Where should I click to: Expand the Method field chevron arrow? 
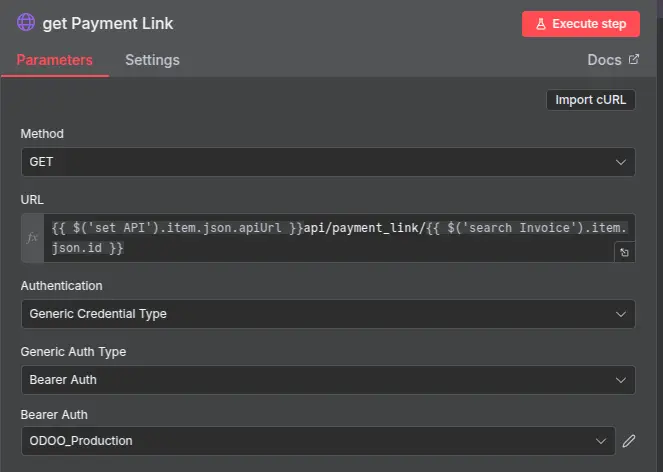point(621,162)
